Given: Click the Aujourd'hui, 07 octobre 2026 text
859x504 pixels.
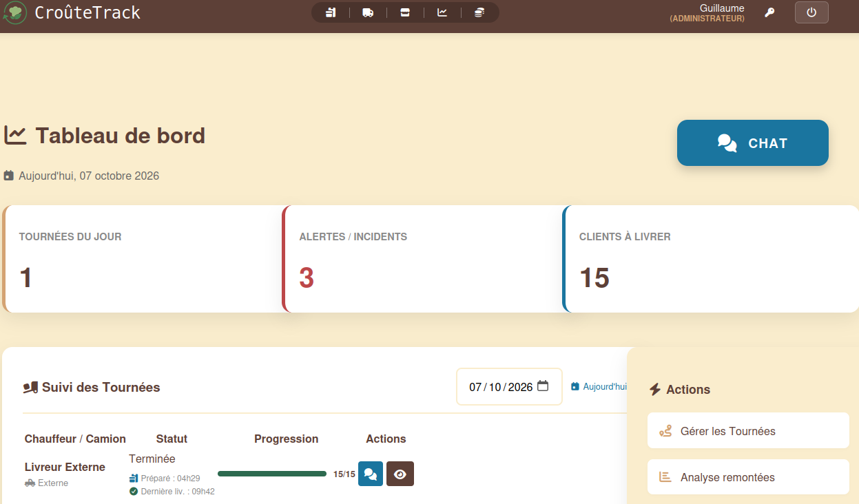Looking at the screenshot, I should point(89,176).
